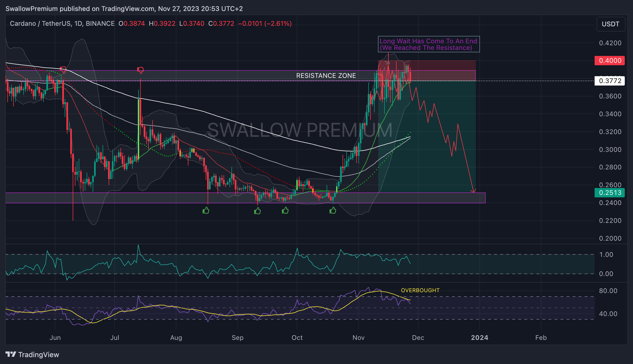Click the 80.00 RSI scale label
Screen dimensions: 633x364
[x=608, y=291]
